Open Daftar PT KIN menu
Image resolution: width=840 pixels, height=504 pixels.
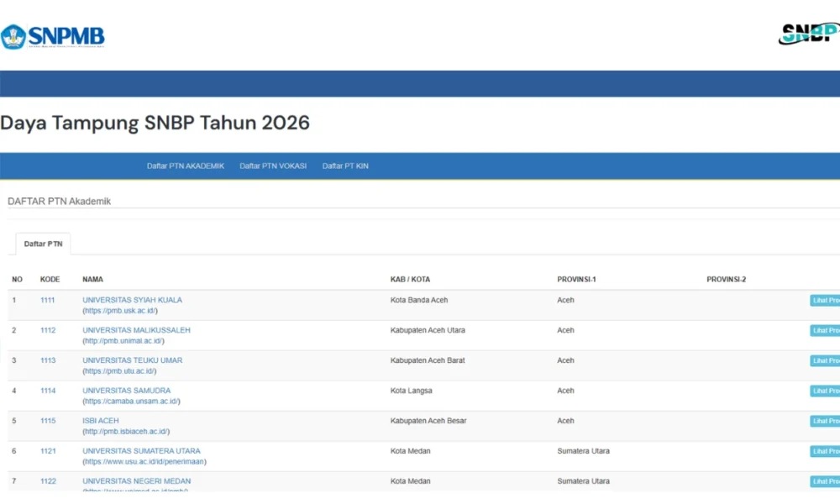pyautogui.click(x=345, y=166)
